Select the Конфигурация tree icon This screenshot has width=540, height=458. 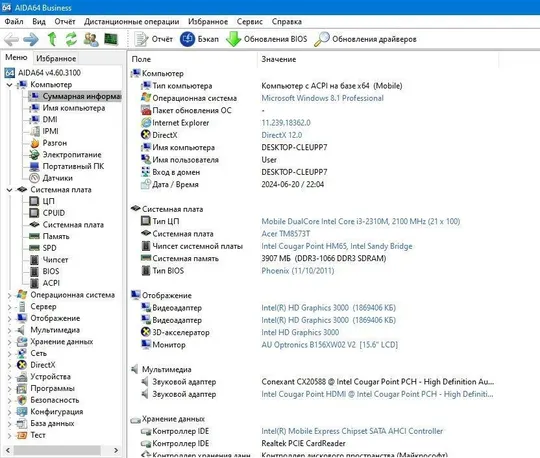pos(22,412)
